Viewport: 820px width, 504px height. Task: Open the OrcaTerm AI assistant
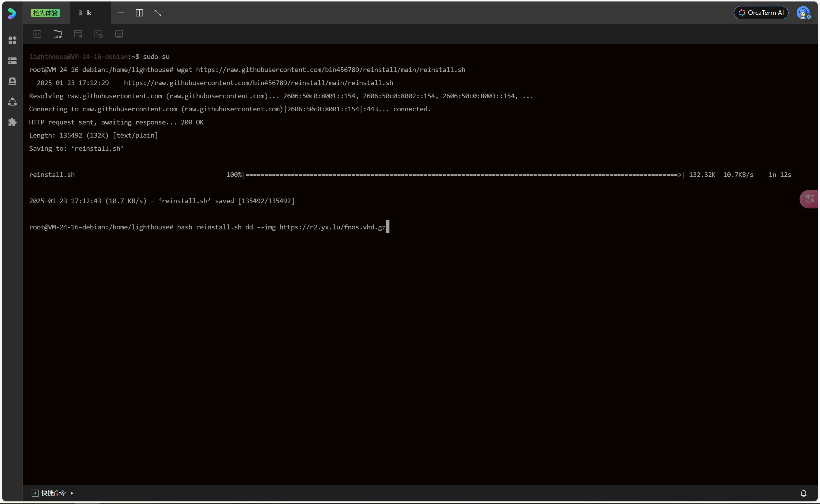(x=761, y=13)
